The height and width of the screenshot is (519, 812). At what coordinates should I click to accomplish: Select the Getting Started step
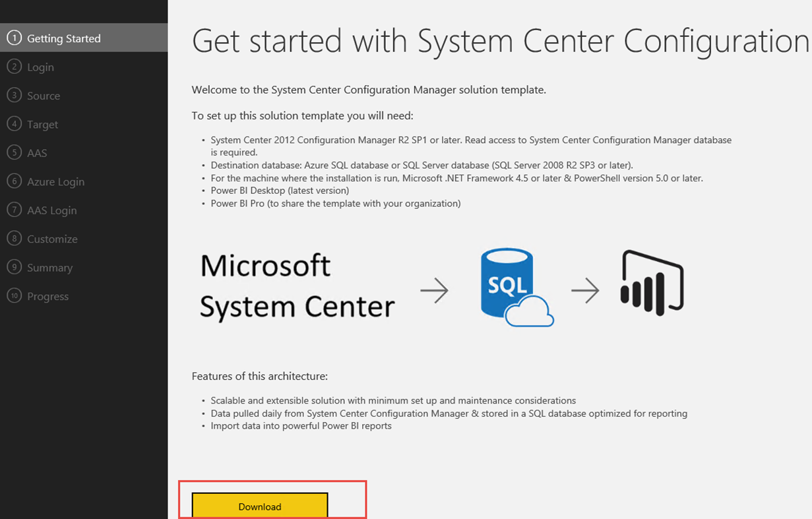tap(84, 38)
